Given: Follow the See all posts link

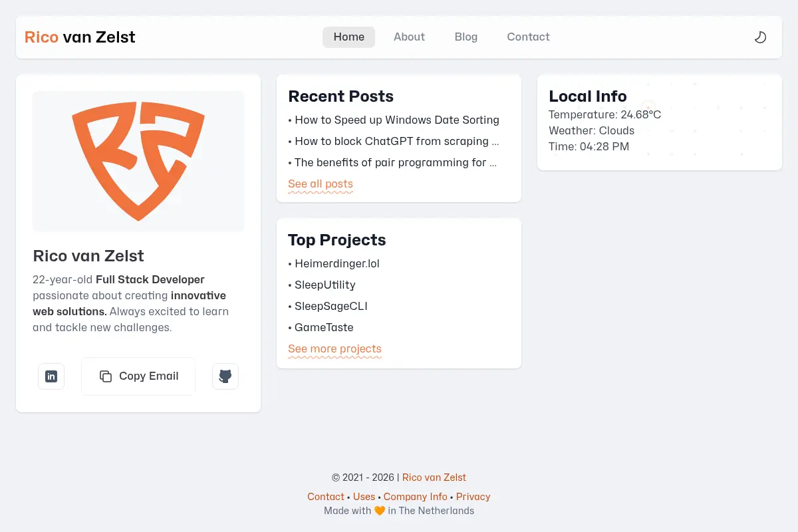Looking at the screenshot, I should point(321,184).
